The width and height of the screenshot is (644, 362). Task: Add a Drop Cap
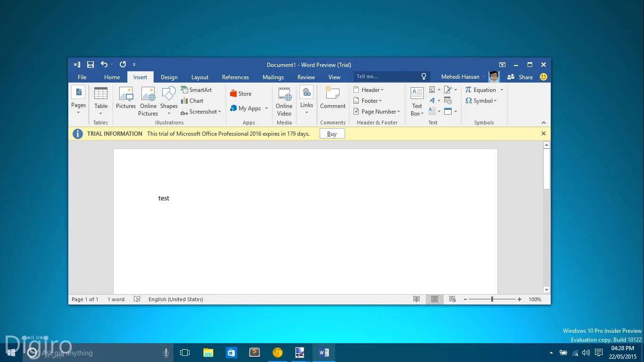[435, 111]
